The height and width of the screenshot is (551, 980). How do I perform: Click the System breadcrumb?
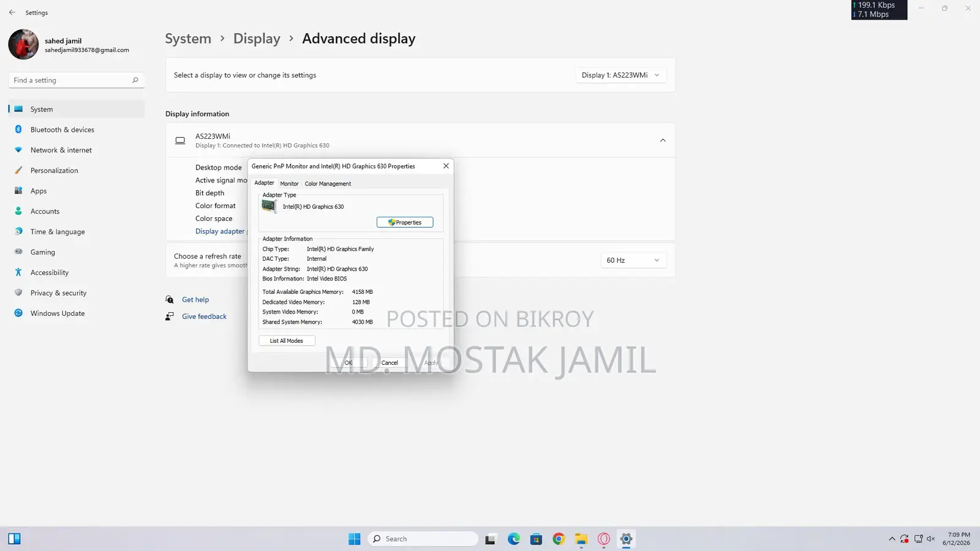click(x=188, y=39)
